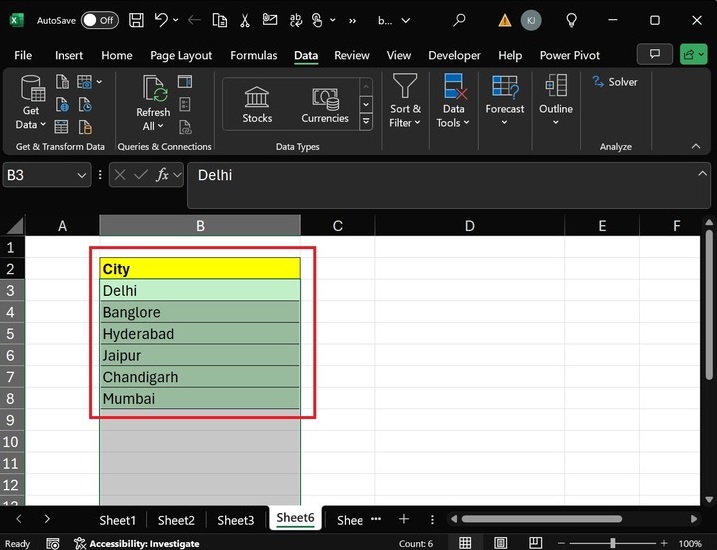Switch to the Sheet2 worksheet tab

(x=176, y=520)
